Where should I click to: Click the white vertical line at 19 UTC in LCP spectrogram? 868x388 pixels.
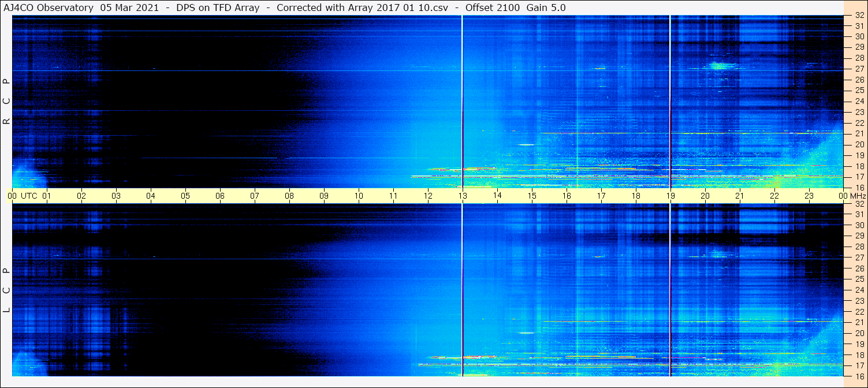click(670, 290)
